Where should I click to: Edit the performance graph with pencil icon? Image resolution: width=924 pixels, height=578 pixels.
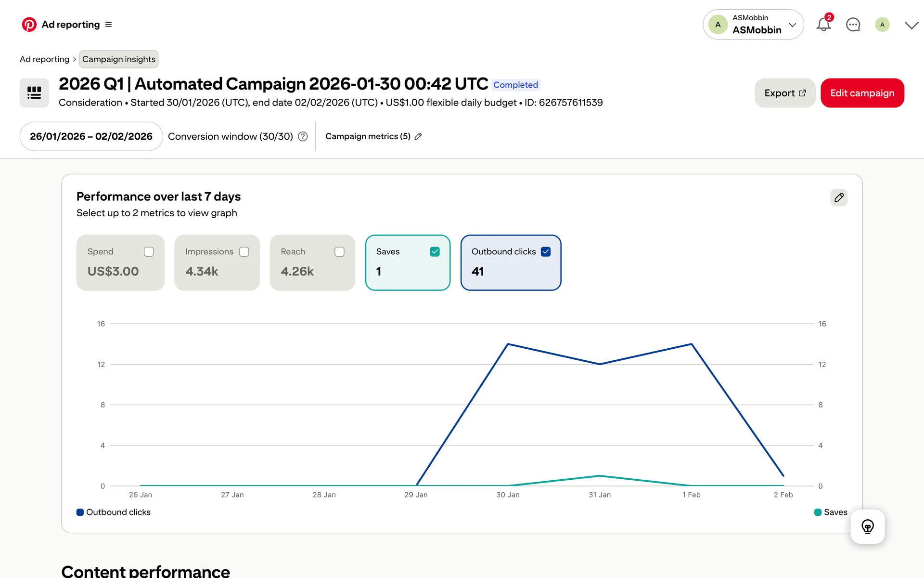[x=838, y=197]
